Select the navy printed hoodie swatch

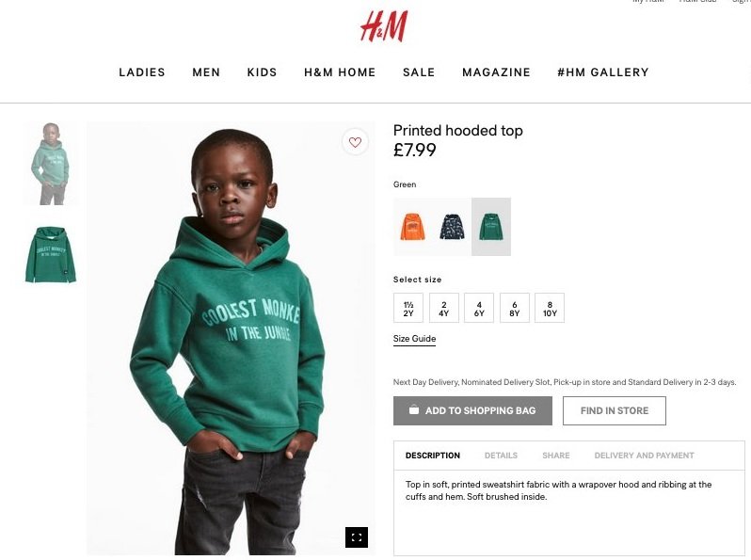(x=452, y=227)
